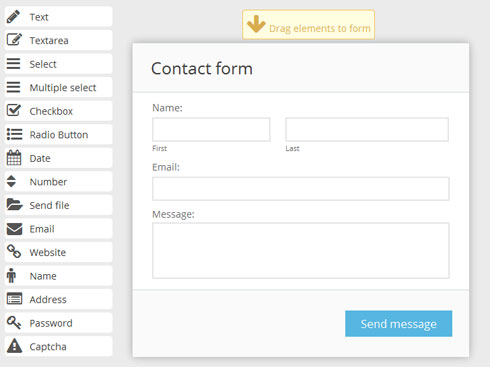The image size is (490, 367).
Task: Focus the Last name input field
Action: (367, 129)
